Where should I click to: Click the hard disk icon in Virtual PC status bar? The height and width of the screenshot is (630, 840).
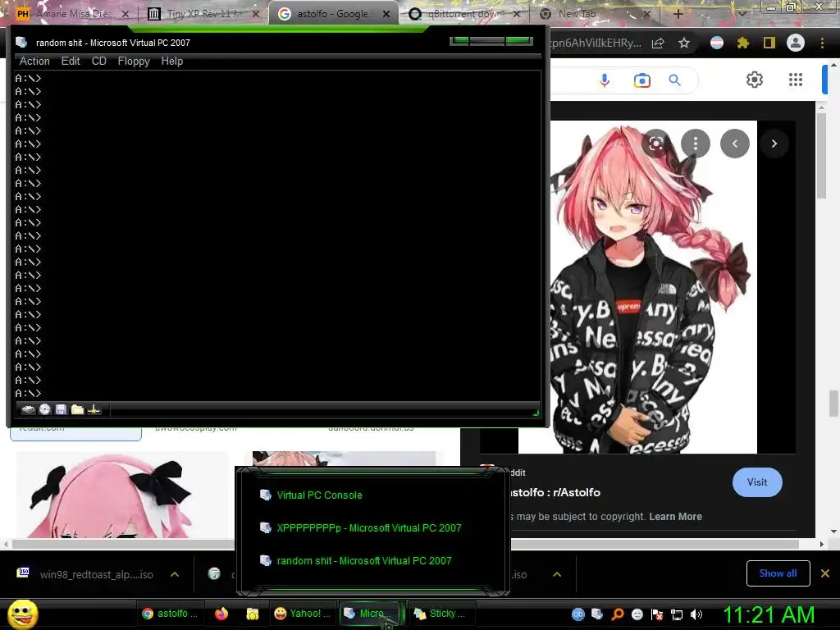(28, 410)
